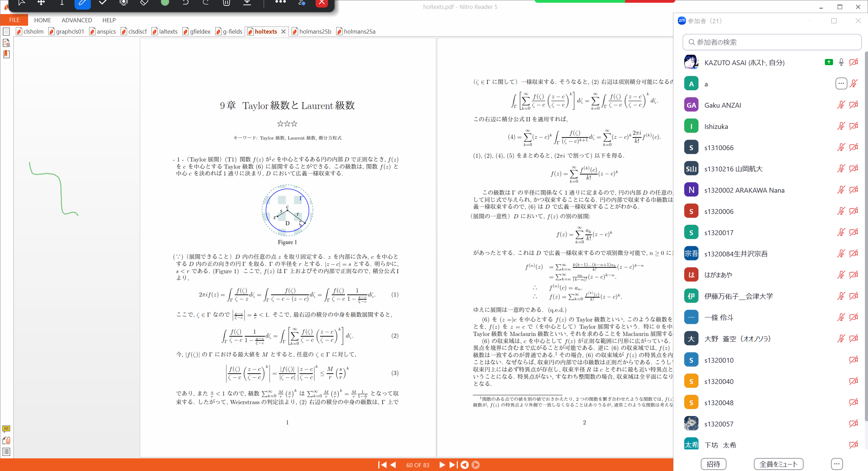Toggle Ishizuka's video indicator
The width and height of the screenshot is (868, 471).
854,126
